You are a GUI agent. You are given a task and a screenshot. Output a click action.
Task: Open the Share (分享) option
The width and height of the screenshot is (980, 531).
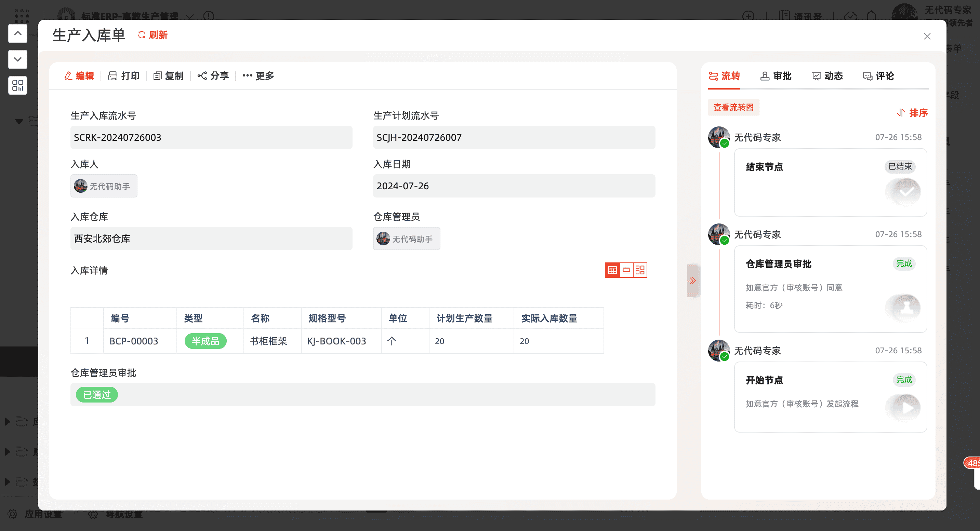pyautogui.click(x=213, y=76)
